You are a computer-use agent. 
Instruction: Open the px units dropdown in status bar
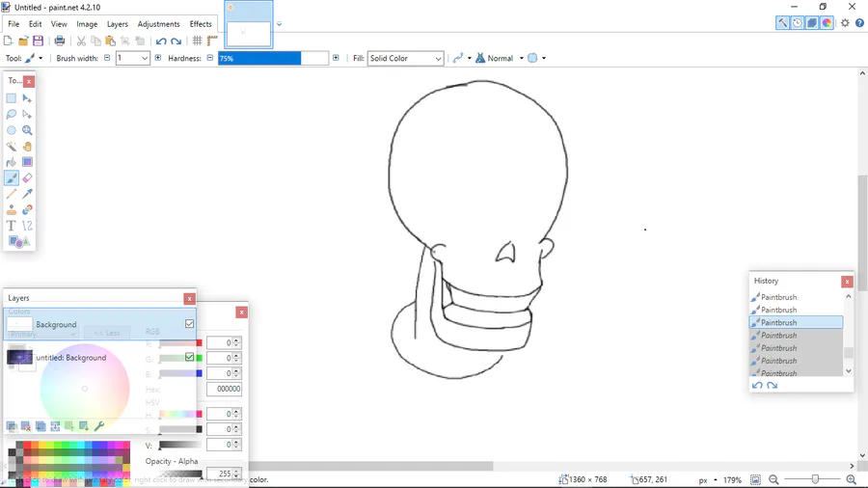[x=708, y=480]
